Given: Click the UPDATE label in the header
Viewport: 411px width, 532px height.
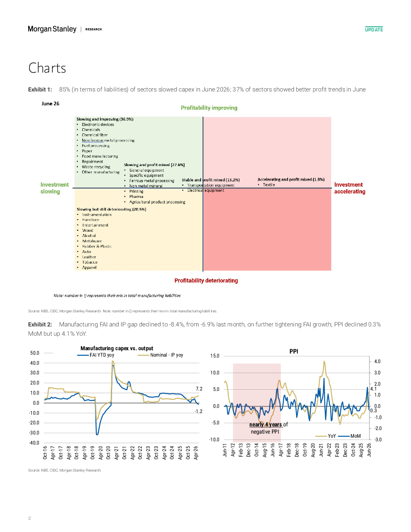Looking at the screenshot, I should click(374, 29).
